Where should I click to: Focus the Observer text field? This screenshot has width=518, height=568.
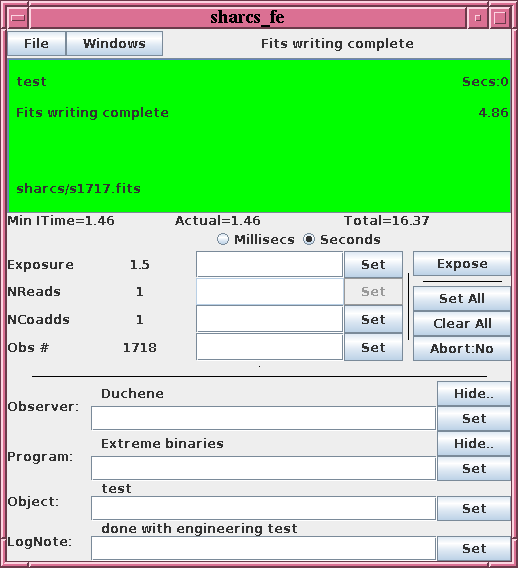point(263,418)
